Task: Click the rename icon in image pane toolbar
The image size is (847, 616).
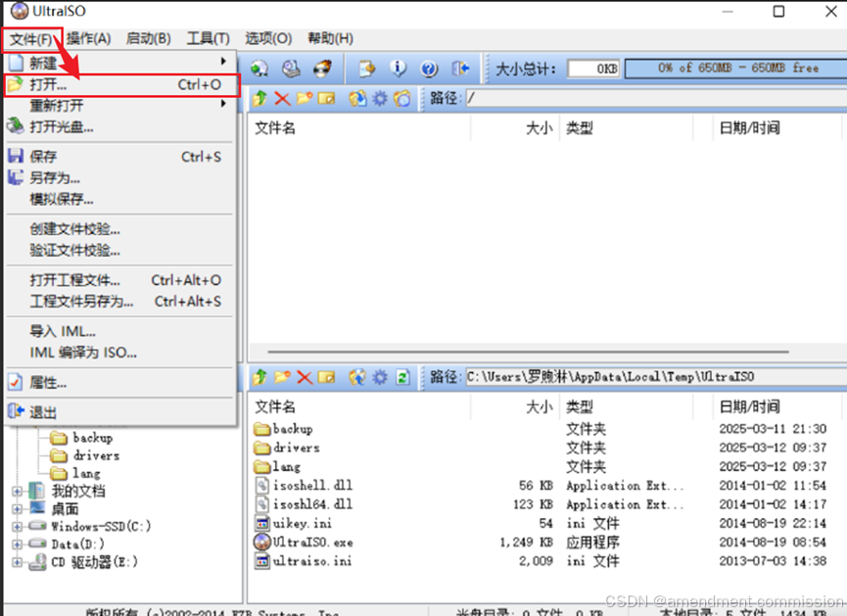Action: (326, 98)
